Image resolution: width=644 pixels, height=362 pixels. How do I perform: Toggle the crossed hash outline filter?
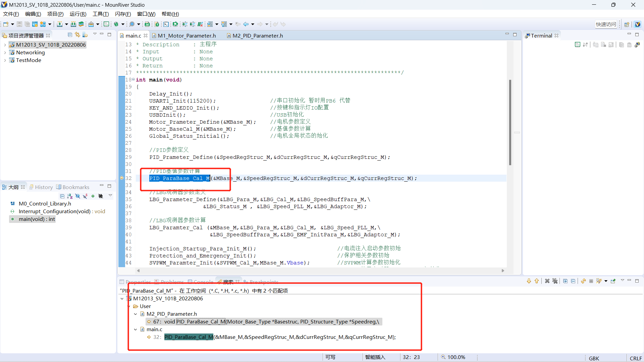101,196
